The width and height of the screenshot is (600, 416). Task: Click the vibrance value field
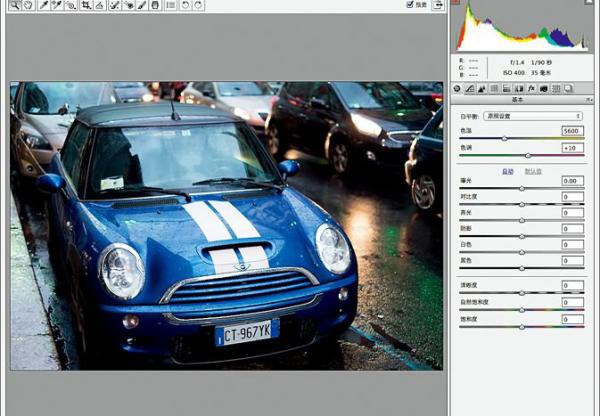click(572, 302)
